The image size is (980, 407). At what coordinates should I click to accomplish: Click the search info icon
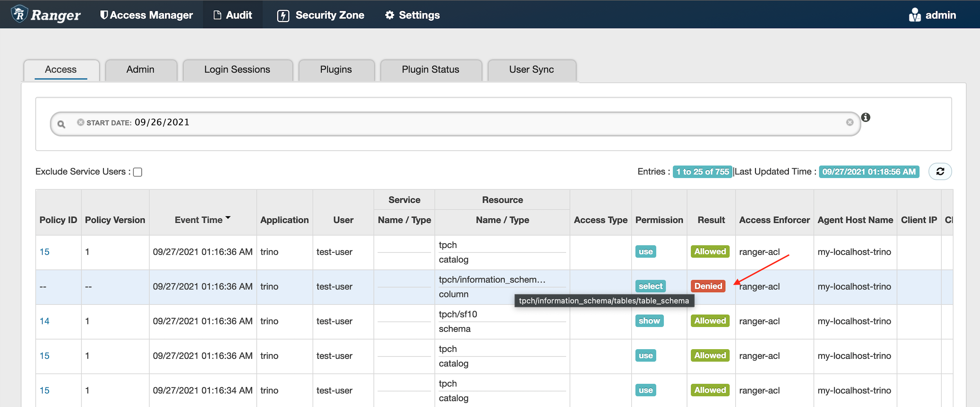click(866, 117)
